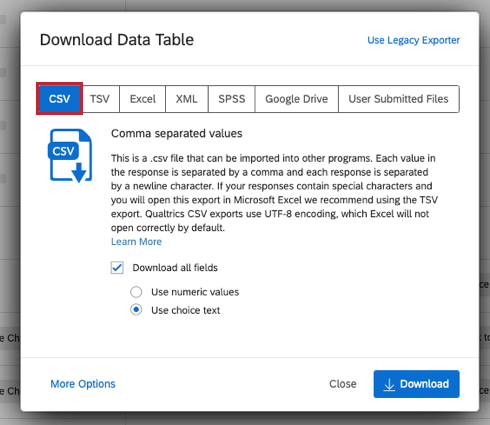Click the 'Use numeric values' label text

tap(195, 292)
